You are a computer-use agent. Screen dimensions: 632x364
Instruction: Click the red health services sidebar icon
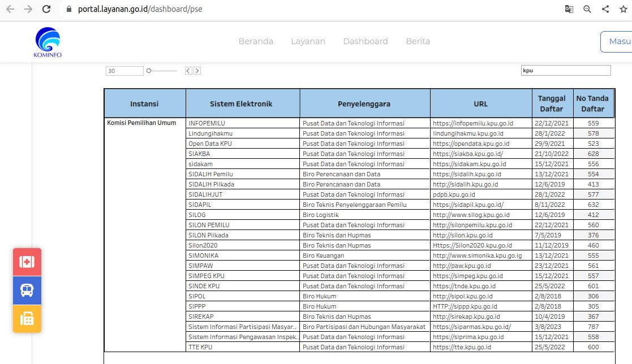click(x=27, y=262)
